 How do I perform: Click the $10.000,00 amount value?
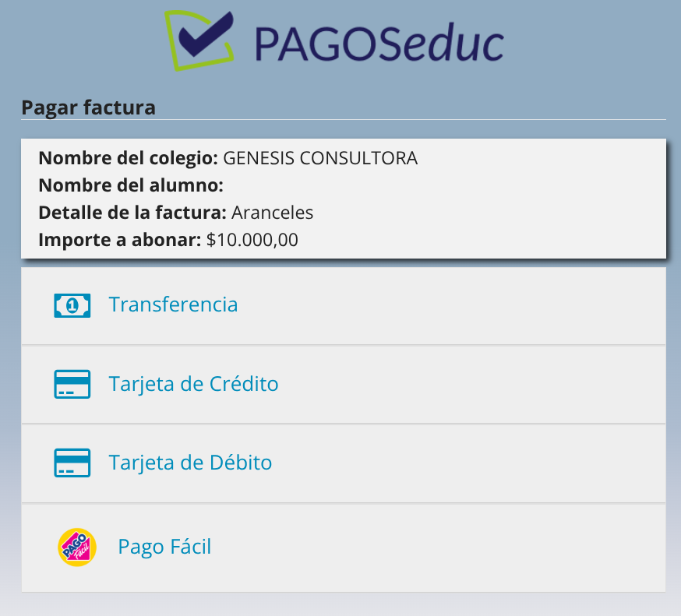(252, 240)
